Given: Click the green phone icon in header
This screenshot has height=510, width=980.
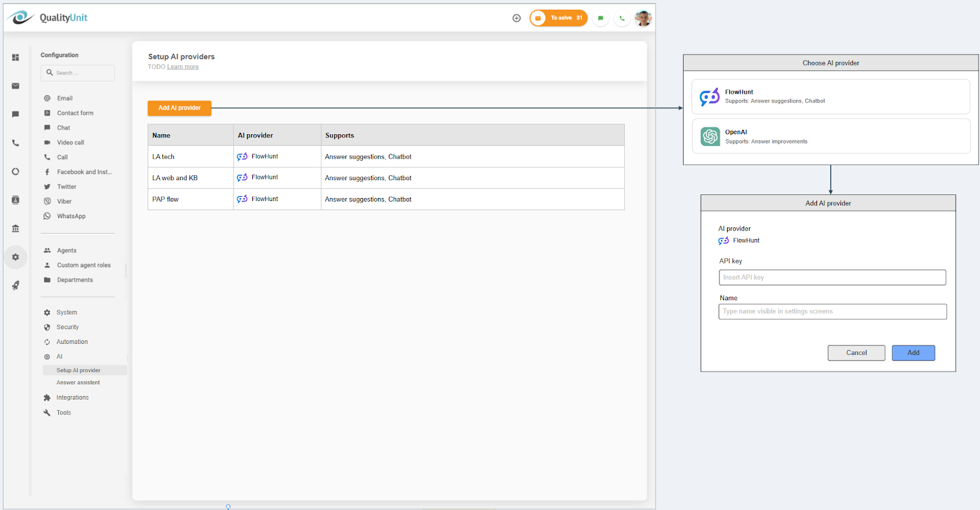Looking at the screenshot, I should point(622,18).
